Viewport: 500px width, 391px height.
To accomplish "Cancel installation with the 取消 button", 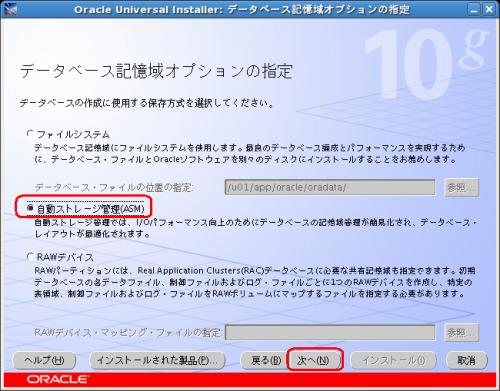I will pos(466,360).
